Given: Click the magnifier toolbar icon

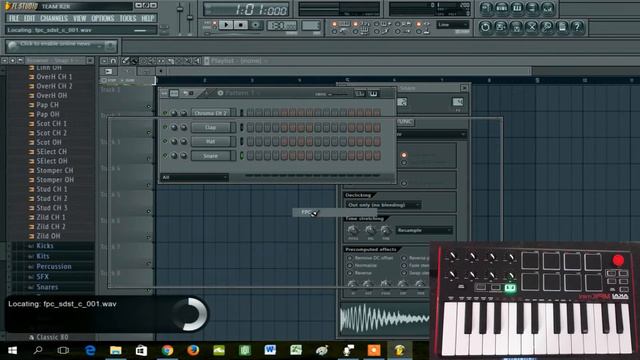Looking at the screenshot, I should 547,27.
